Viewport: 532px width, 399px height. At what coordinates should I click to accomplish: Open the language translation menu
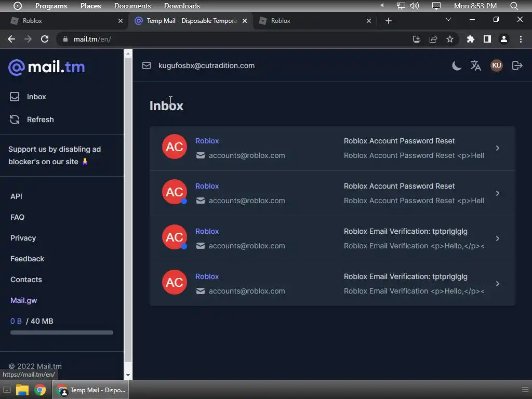point(476,65)
